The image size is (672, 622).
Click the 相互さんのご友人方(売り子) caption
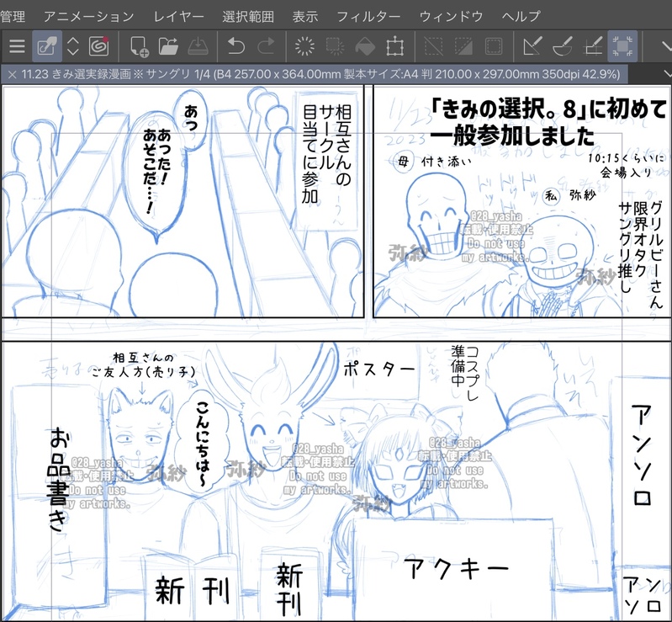point(144,364)
